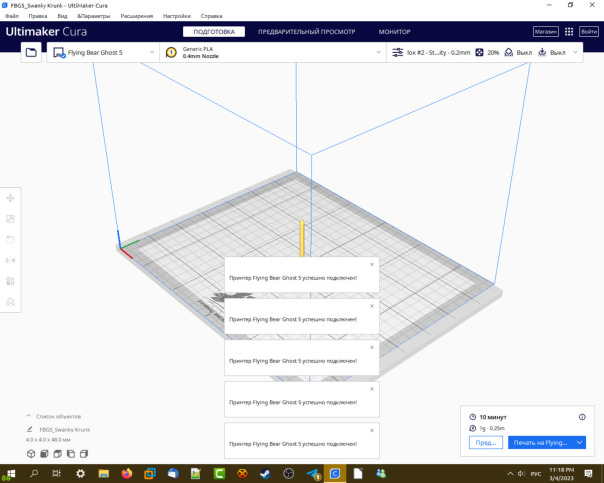Select the Move tool in left toolbar
604x483 pixels.
click(10, 198)
